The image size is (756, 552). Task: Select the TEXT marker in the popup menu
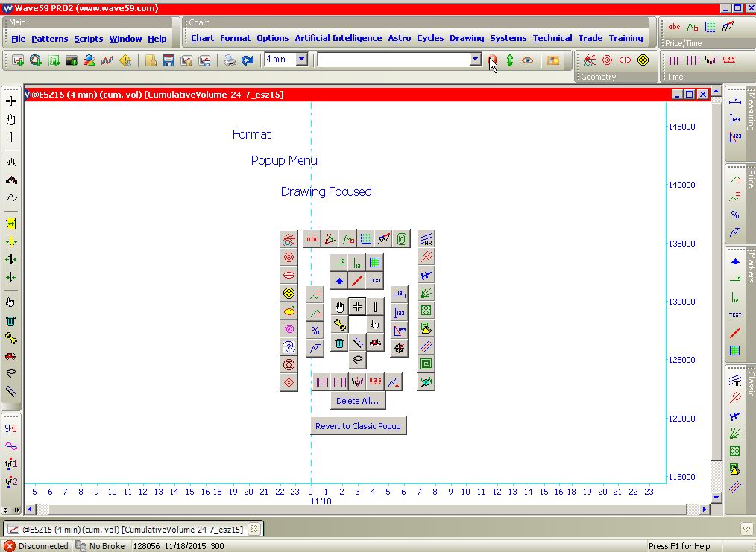pos(375,280)
